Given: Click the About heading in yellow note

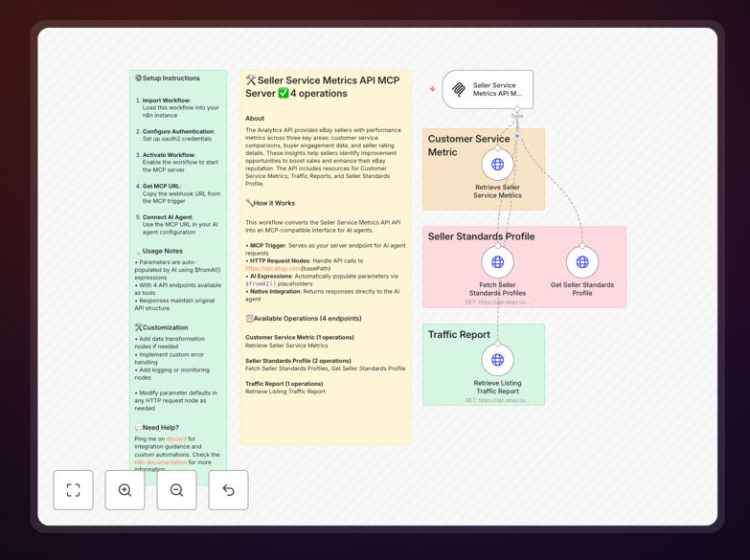Looking at the screenshot, I should [x=255, y=118].
